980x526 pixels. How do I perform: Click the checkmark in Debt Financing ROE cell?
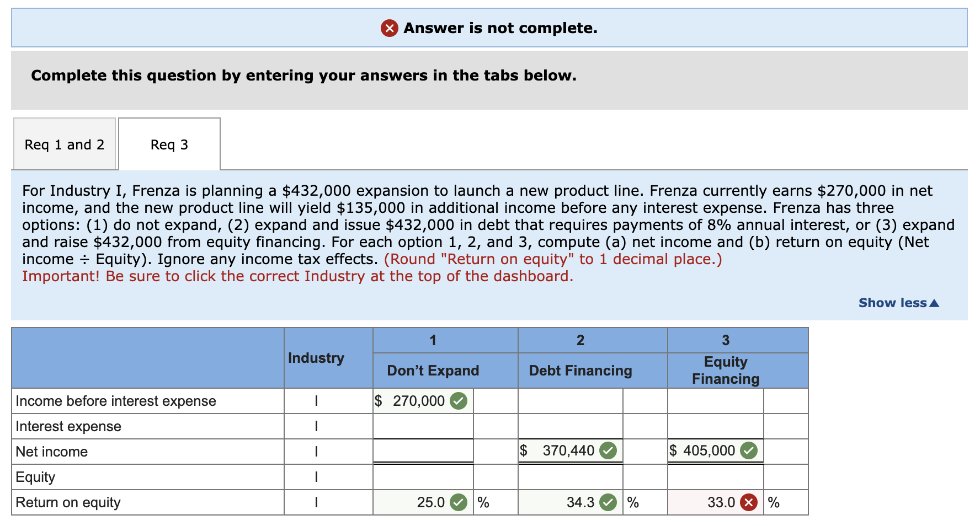[x=608, y=502]
